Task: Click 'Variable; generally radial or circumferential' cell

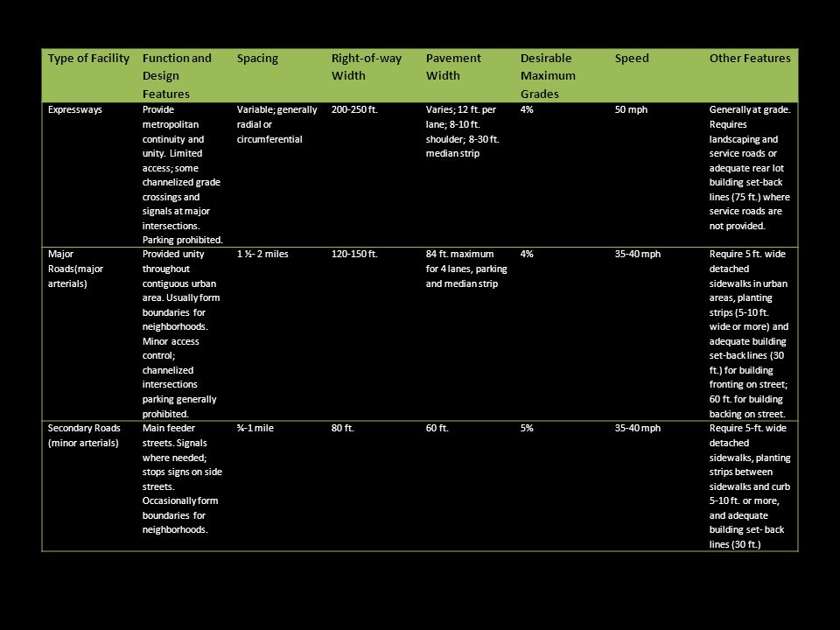Action: click(x=277, y=124)
